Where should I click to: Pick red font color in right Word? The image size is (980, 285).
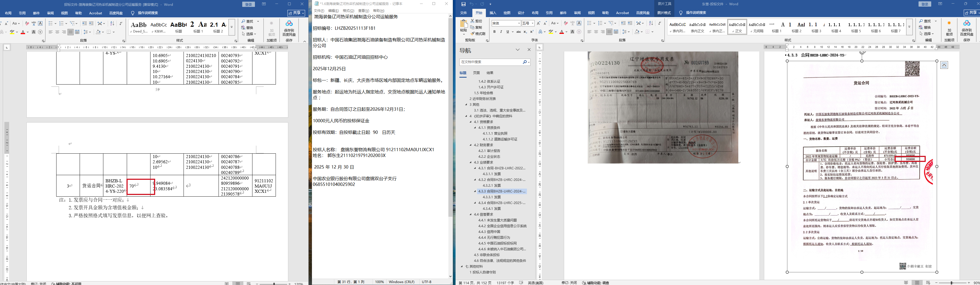pyautogui.click(x=562, y=32)
